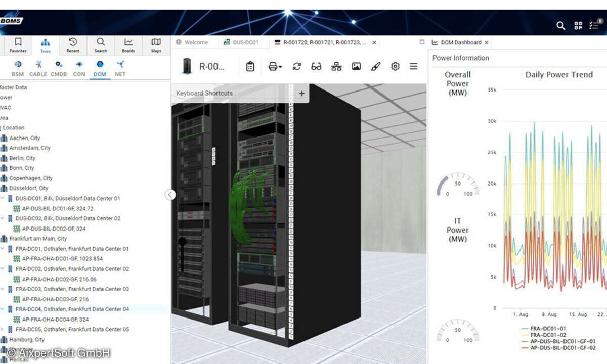Select Aachen, City in location tree
607x364 pixels.
(x=24, y=138)
